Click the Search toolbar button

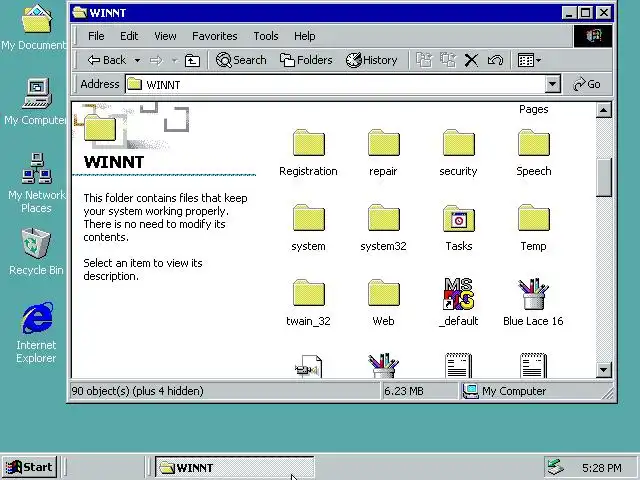241,60
